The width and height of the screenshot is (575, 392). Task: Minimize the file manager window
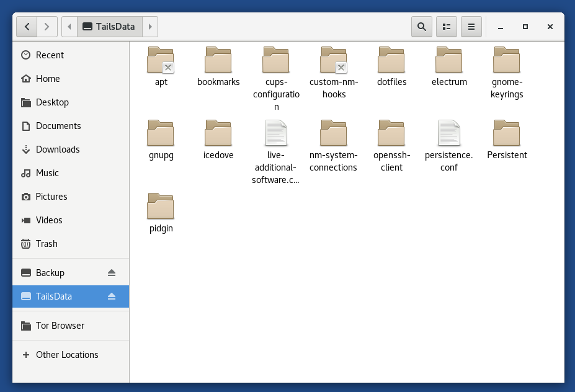(501, 27)
